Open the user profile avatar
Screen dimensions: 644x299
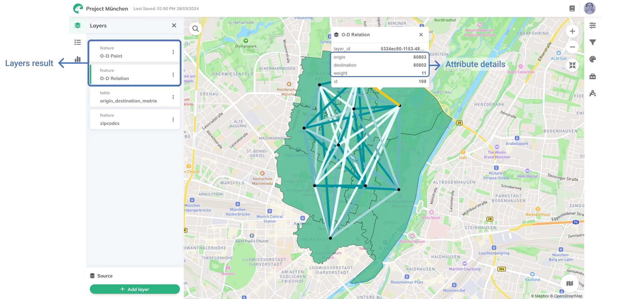(590, 8)
